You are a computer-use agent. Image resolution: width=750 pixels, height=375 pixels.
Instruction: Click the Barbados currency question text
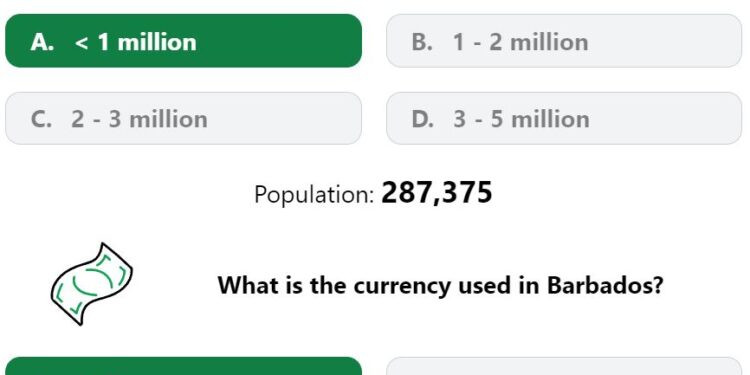[x=441, y=285]
